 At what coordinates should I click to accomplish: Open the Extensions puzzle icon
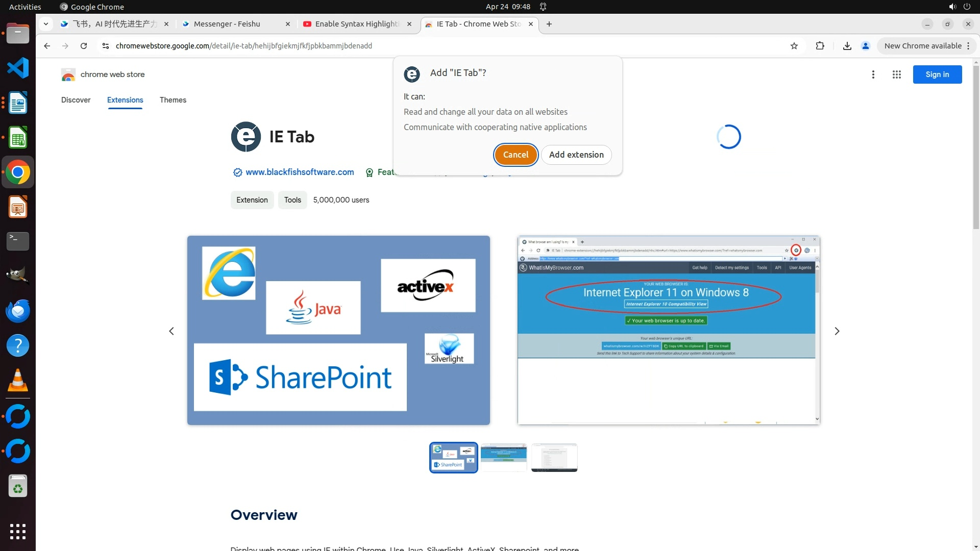click(820, 46)
